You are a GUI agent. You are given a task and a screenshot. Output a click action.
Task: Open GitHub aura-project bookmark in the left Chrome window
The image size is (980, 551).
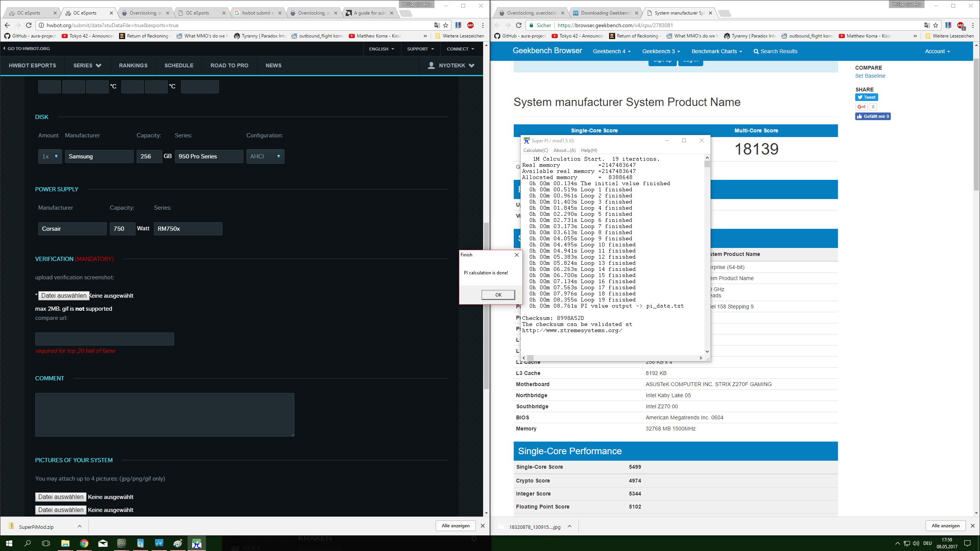30,36
